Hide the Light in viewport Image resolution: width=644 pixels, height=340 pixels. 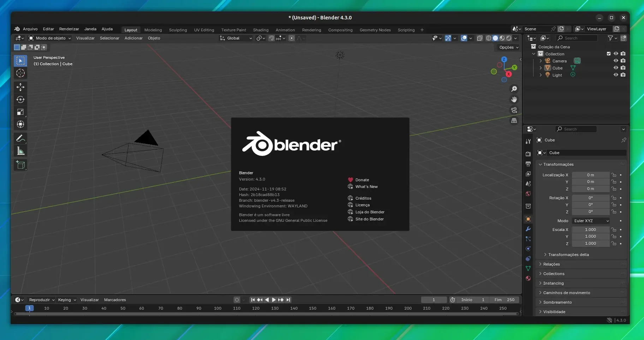pyautogui.click(x=616, y=75)
